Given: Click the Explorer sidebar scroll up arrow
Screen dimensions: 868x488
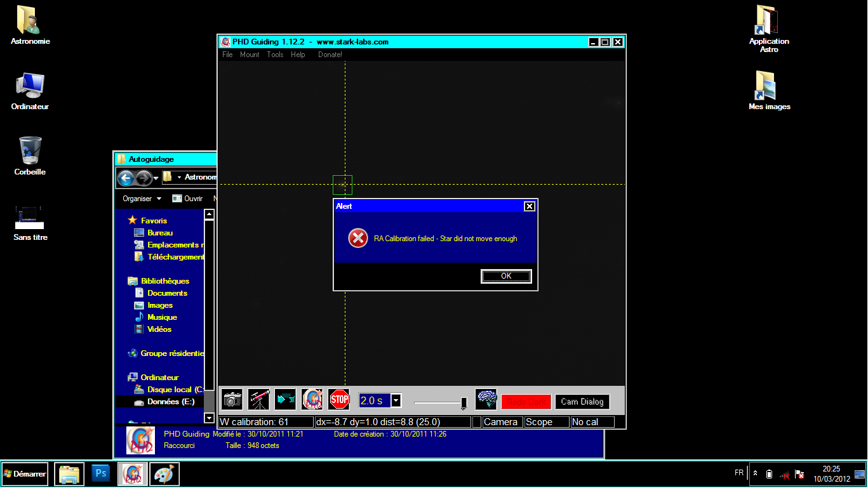Looking at the screenshot, I should [x=210, y=214].
